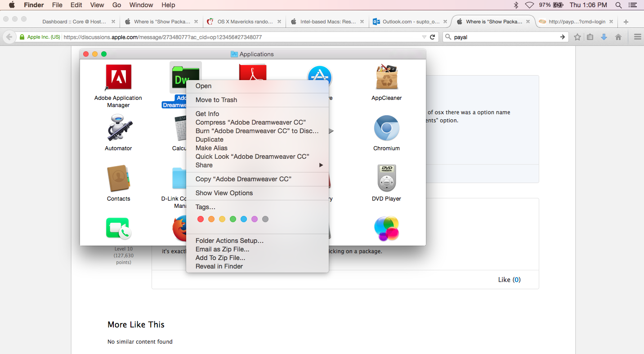Close the Dashboard :: Core tab
The height and width of the screenshot is (354, 644).
[113, 22]
